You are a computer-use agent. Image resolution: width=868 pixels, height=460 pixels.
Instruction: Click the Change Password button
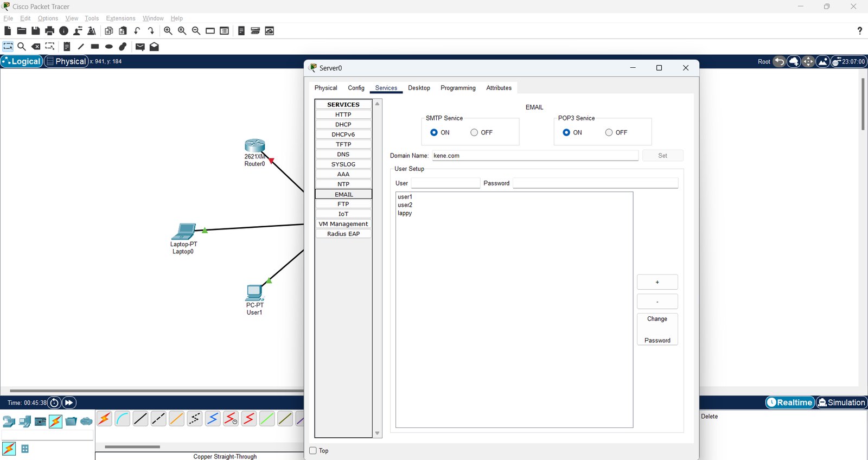click(657, 330)
